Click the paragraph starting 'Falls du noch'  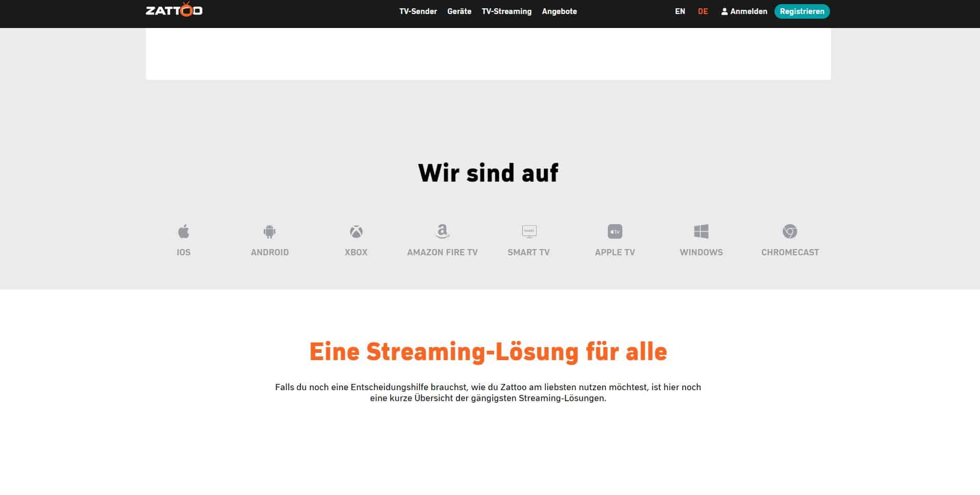click(488, 393)
